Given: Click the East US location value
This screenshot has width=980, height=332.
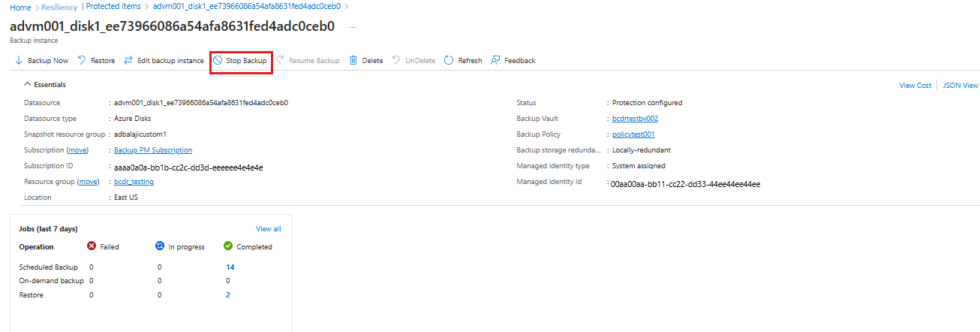Looking at the screenshot, I should (x=126, y=198).
